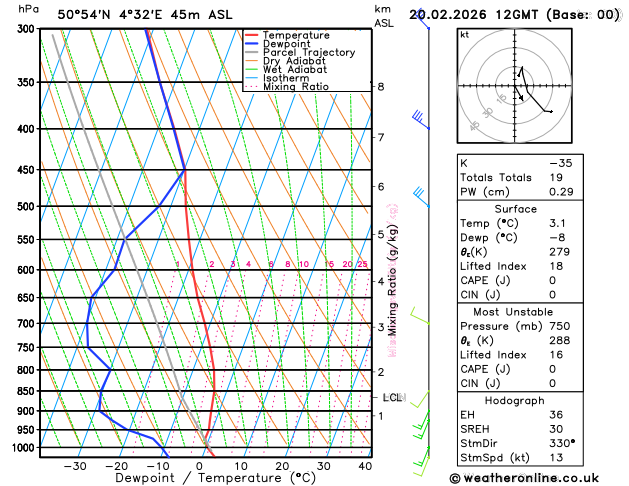Screen dimensions: 629x486
Task: Click the 'kt' label in hodograph
Action: point(465,35)
